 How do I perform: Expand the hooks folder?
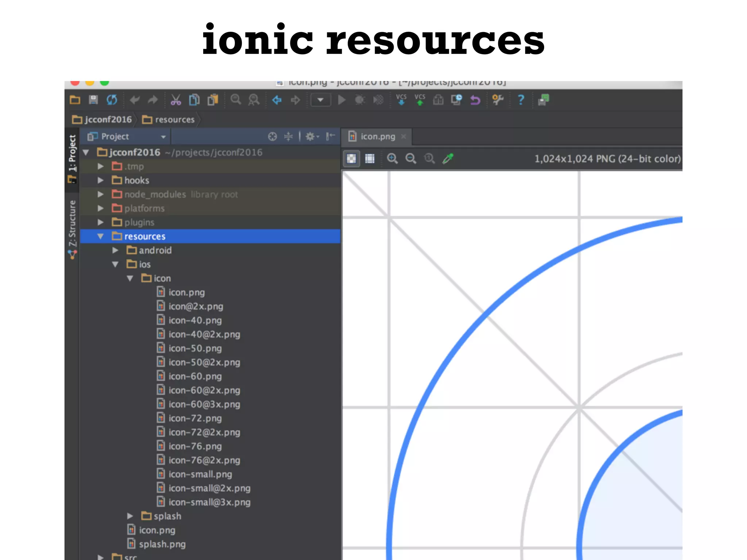(101, 180)
